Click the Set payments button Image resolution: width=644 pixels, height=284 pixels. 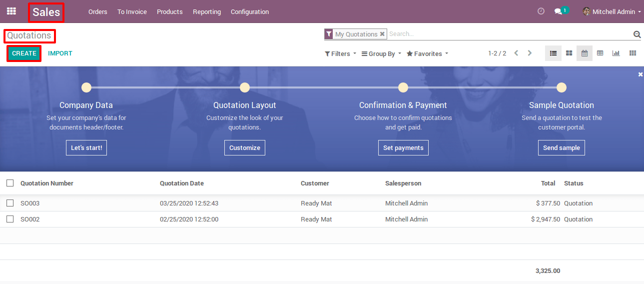click(x=403, y=147)
